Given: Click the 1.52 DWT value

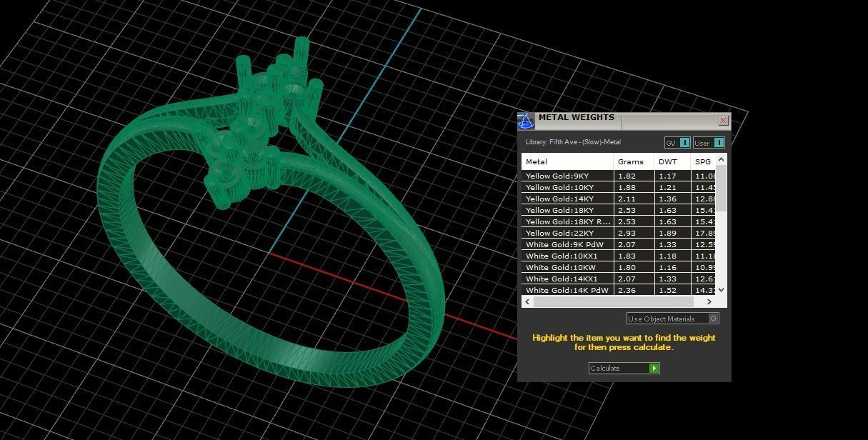Looking at the screenshot, I should [667, 290].
